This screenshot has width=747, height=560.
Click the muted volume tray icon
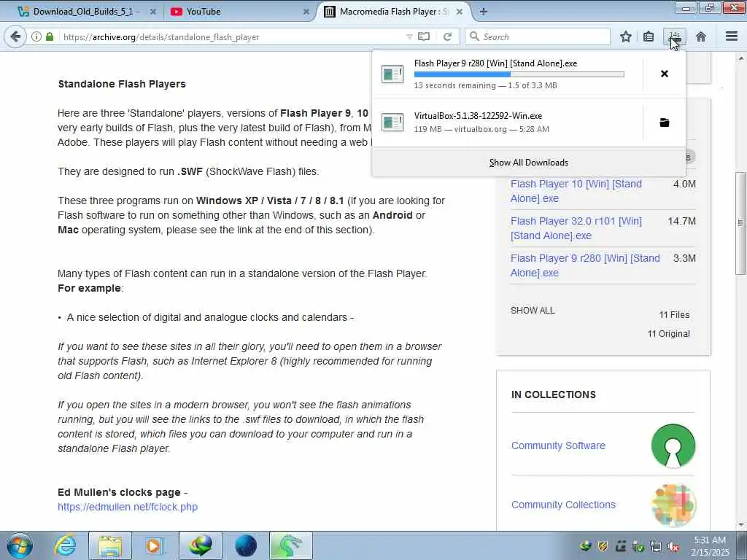click(673, 547)
